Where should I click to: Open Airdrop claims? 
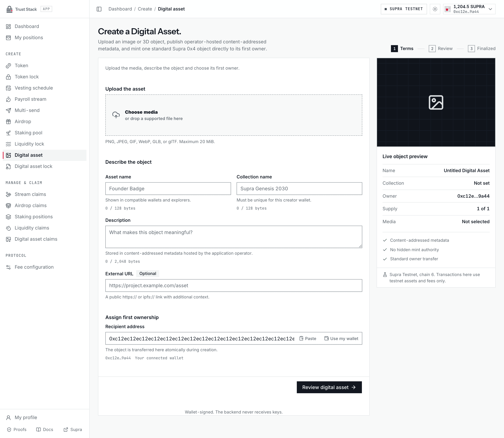point(44,206)
